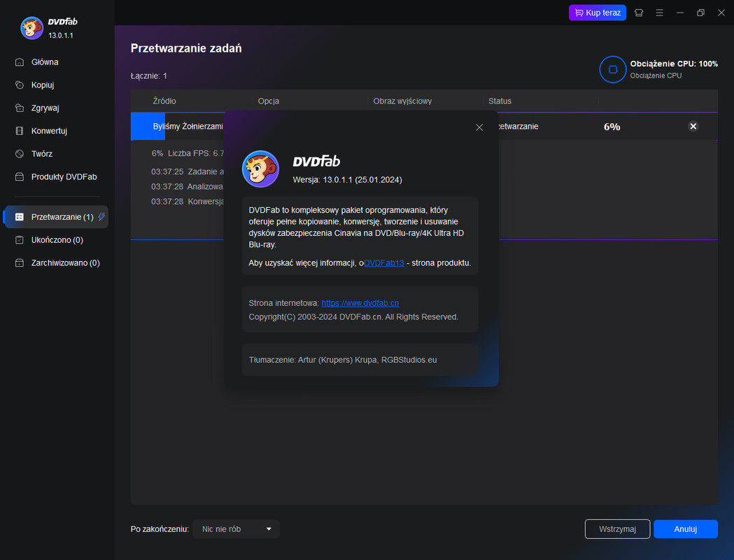This screenshot has width=734, height=560.
Task: Click the Liczba FPS status line
Action: (x=188, y=153)
